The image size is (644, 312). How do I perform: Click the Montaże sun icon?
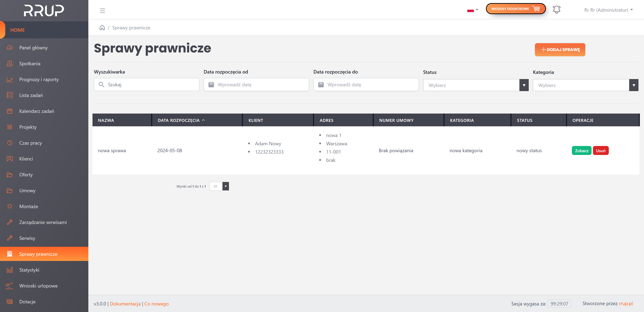click(10, 206)
